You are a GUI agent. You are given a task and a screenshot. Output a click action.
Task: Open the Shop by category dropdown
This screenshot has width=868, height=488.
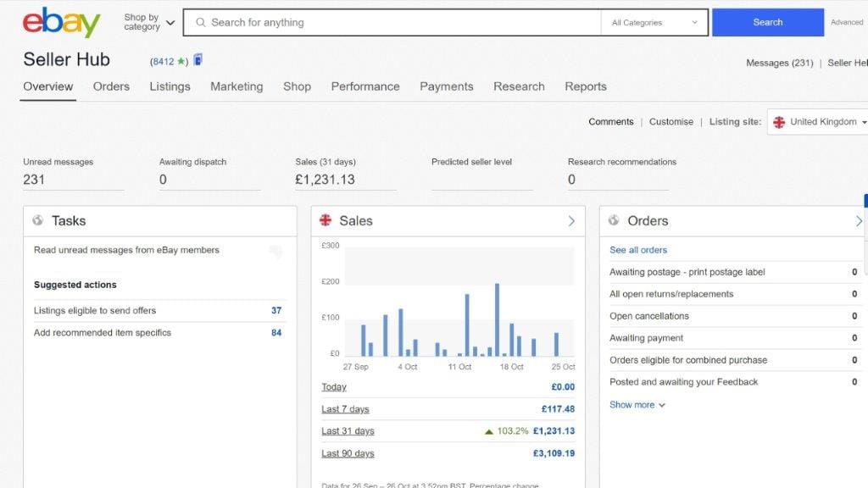(x=149, y=22)
